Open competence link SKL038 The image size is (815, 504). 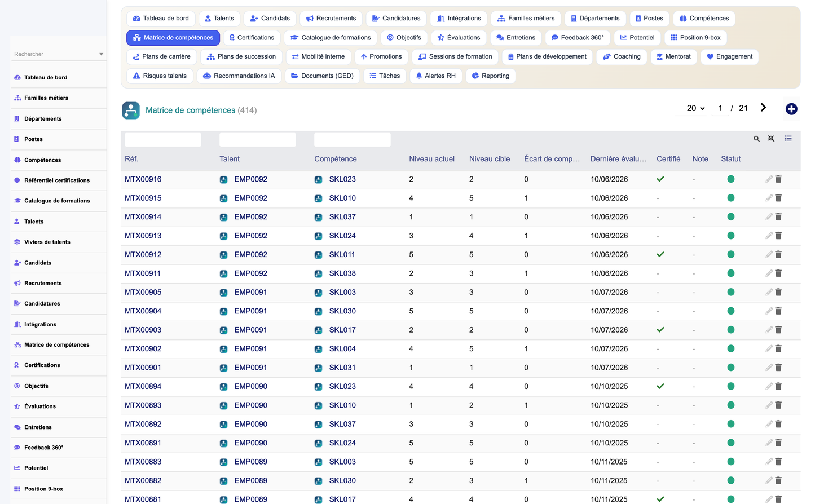point(342,273)
